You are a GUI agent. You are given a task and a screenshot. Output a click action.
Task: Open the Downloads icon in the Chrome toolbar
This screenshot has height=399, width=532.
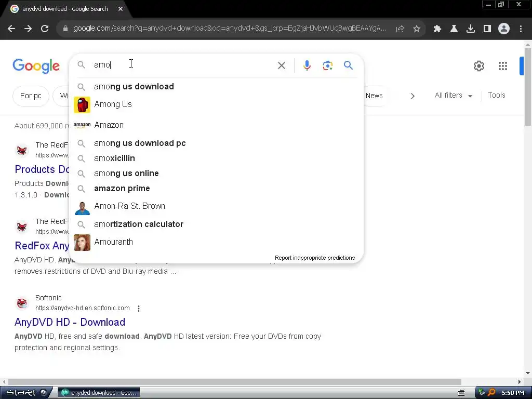pos(471,29)
